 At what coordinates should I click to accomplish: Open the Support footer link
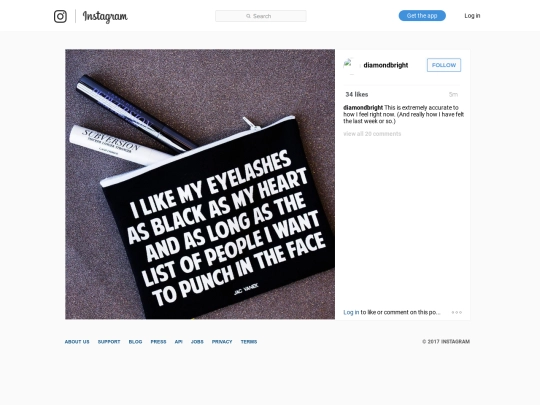coord(109,342)
